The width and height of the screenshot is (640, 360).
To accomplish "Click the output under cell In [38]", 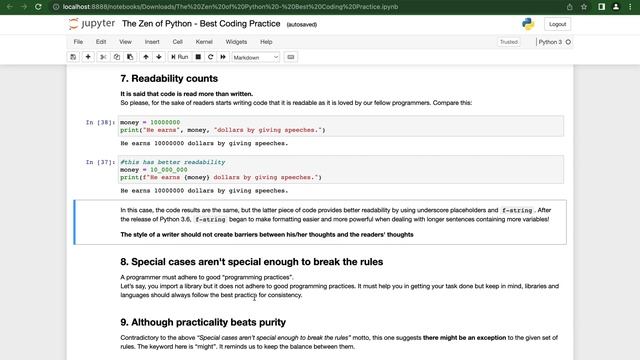I will coord(204,143).
